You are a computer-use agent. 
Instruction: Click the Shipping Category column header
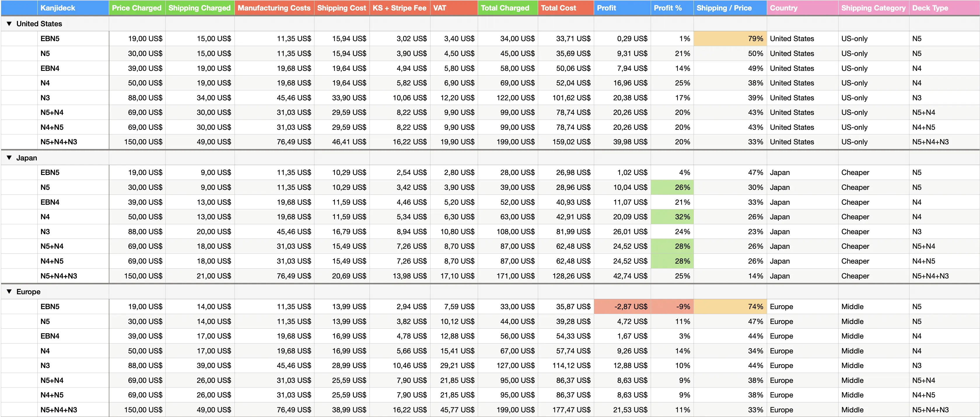coord(873,8)
